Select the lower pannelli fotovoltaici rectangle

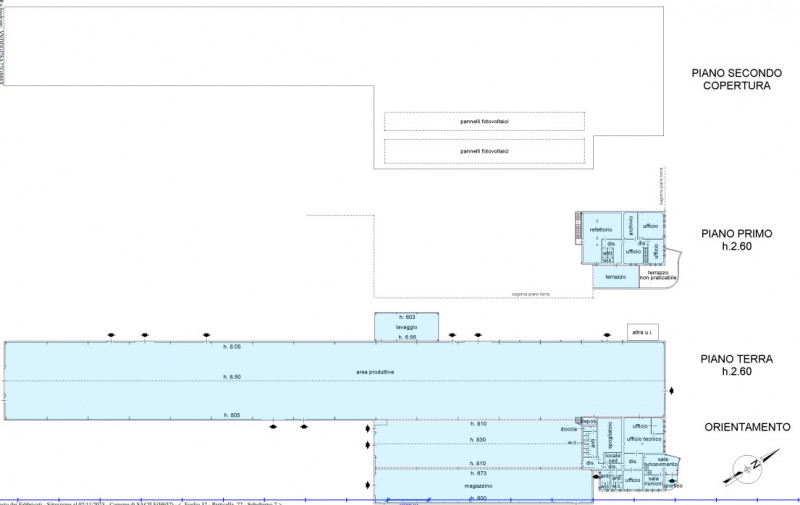[484, 150]
